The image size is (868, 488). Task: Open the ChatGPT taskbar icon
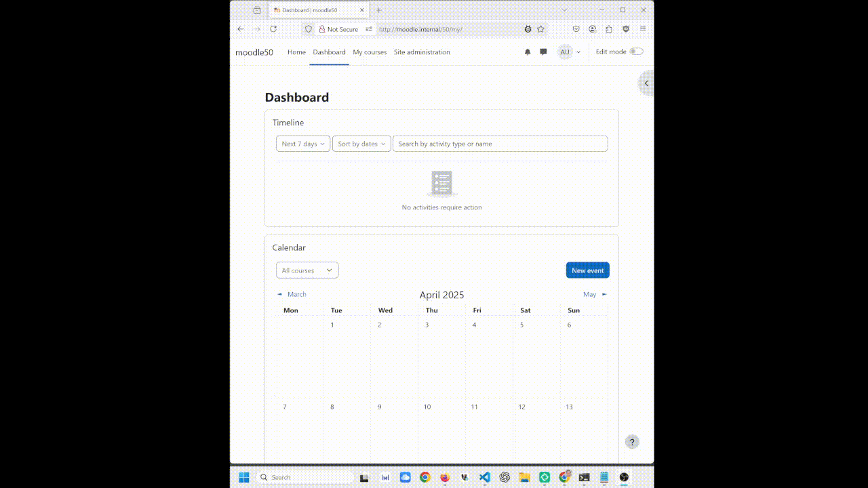click(505, 477)
